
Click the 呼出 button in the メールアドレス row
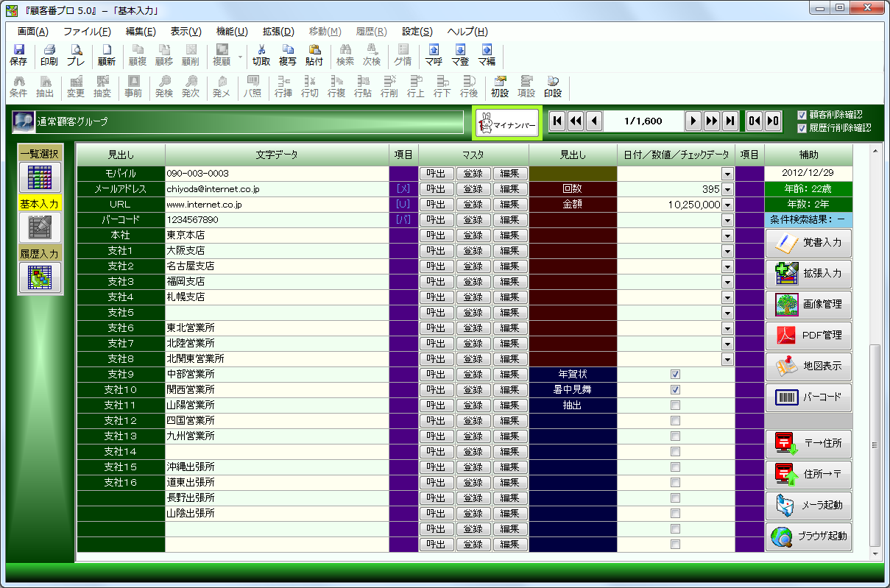click(437, 189)
